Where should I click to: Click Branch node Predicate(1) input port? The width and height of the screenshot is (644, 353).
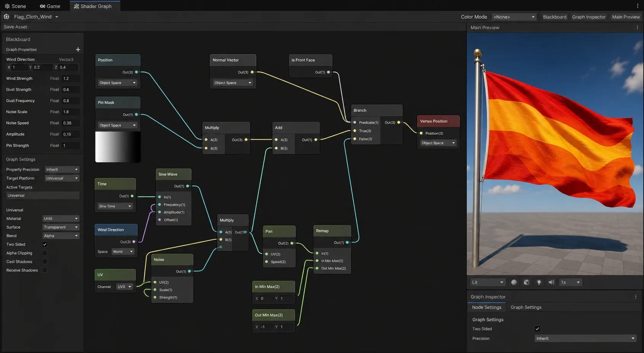coord(355,123)
